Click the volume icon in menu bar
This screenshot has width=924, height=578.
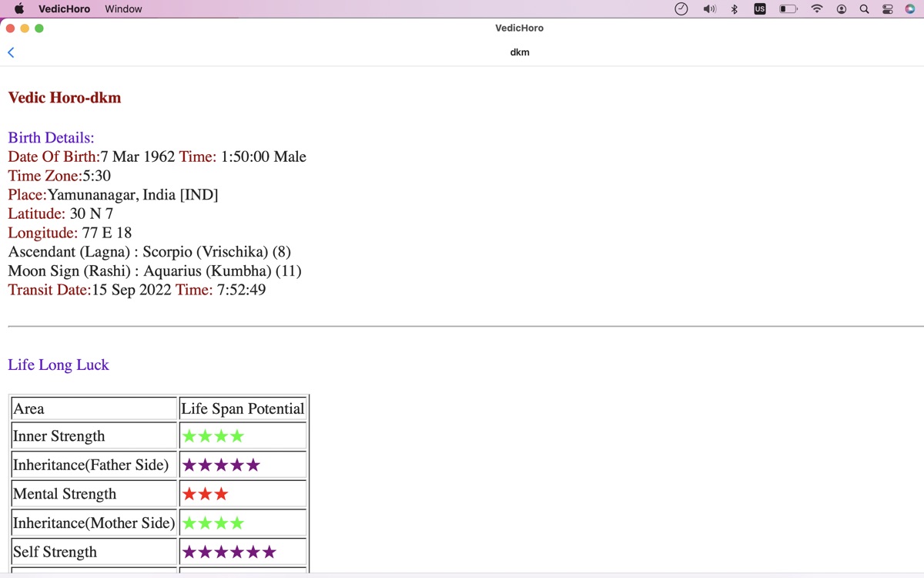pyautogui.click(x=709, y=9)
